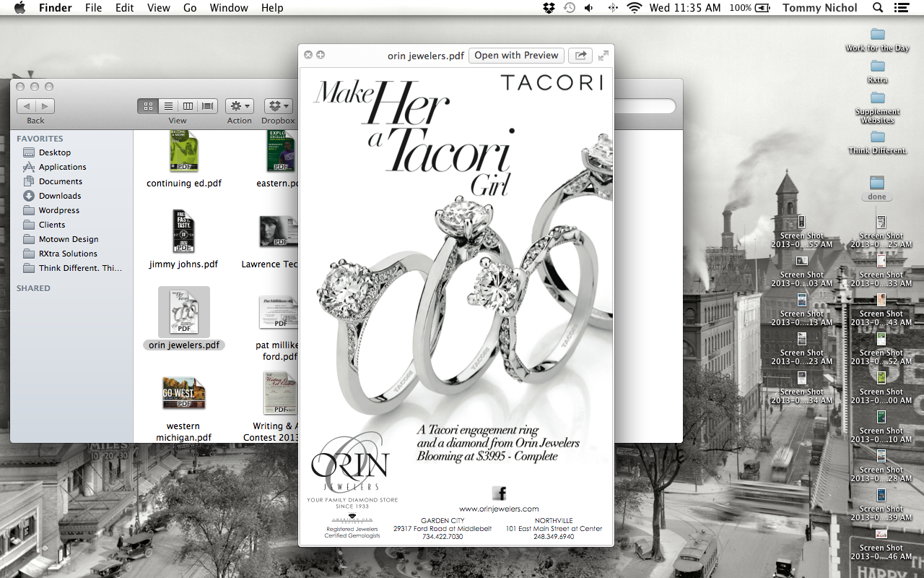Click the Time Machine menu bar icon
924x578 pixels.
(x=570, y=8)
